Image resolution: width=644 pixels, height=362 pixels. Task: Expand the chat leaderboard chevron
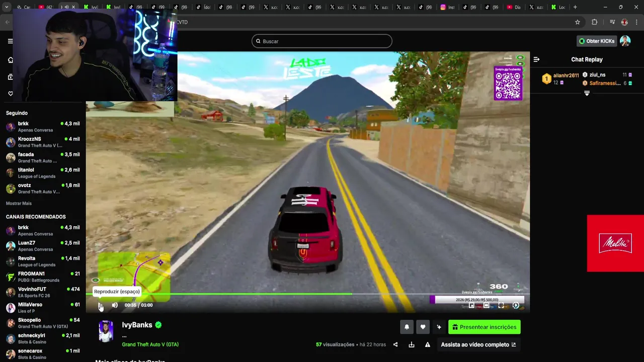click(x=587, y=94)
